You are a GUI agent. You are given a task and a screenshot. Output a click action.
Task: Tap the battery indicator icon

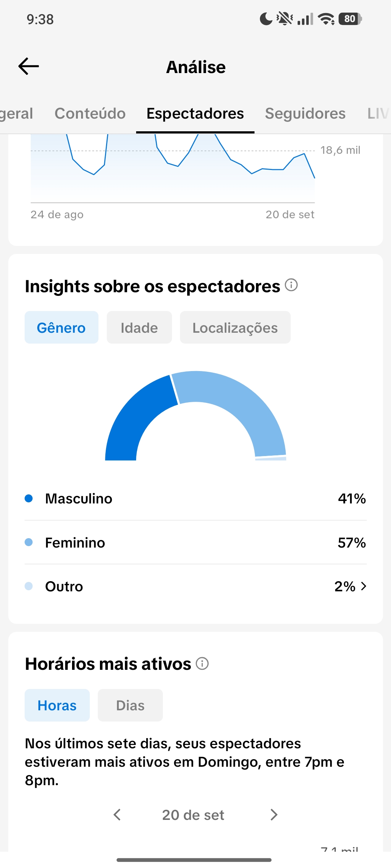click(x=350, y=19)
